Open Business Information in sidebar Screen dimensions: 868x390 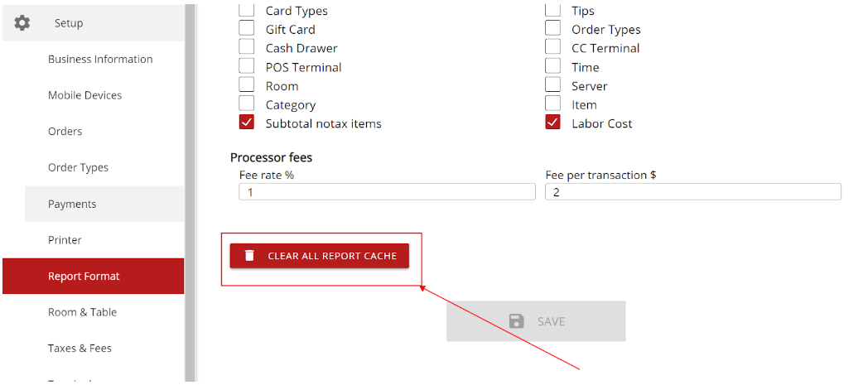pyautogui.click(x=100, y=59)
